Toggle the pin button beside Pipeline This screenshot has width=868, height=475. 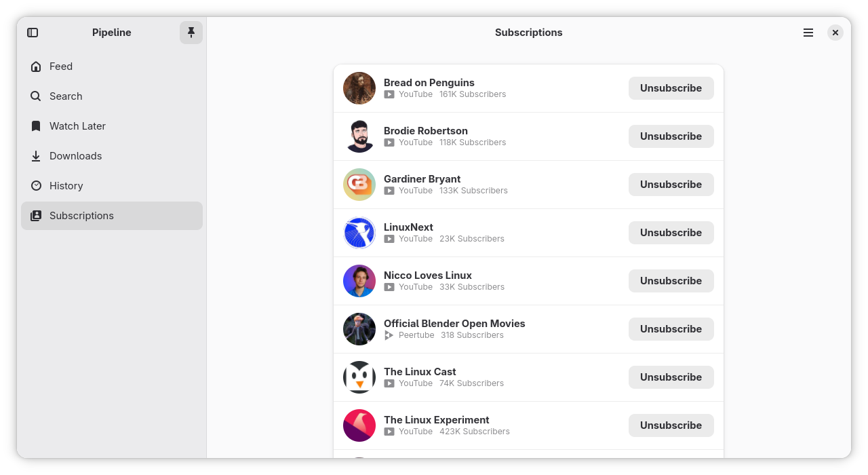click(x=191, y=33)
